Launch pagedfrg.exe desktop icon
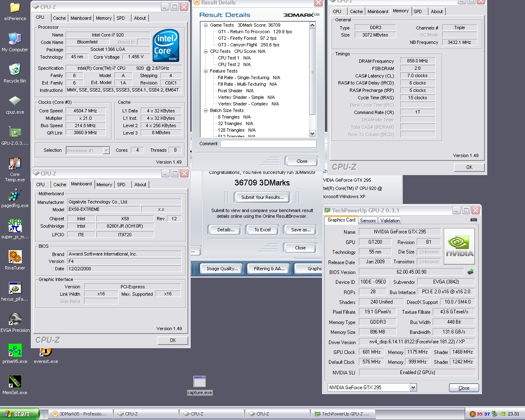 [x=15, y=195]
